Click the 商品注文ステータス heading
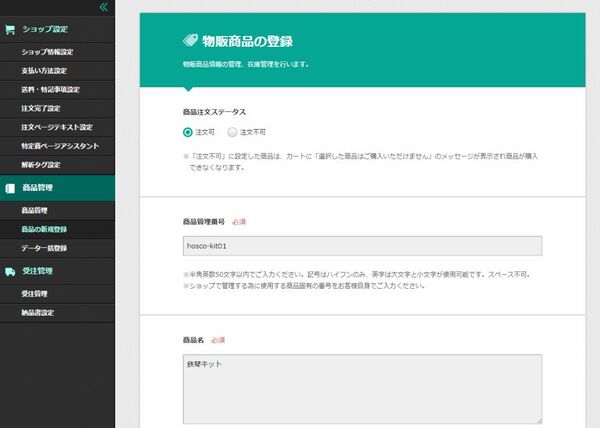 coord(214,112)
